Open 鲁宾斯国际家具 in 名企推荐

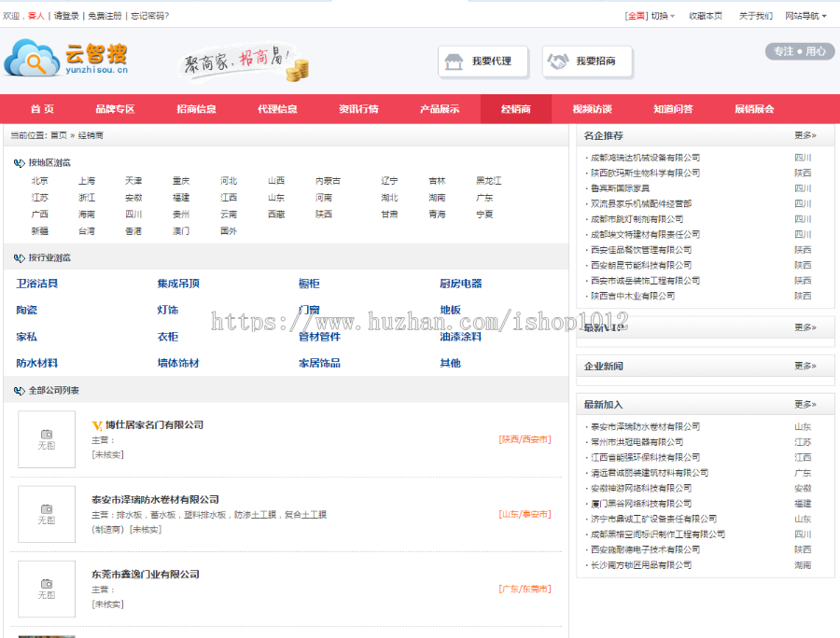[620, 188]
